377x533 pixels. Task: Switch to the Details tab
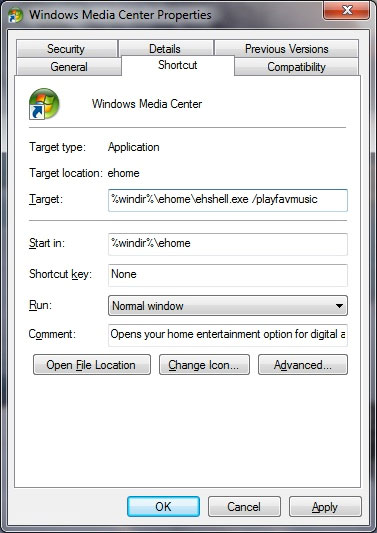click(166, 49)
